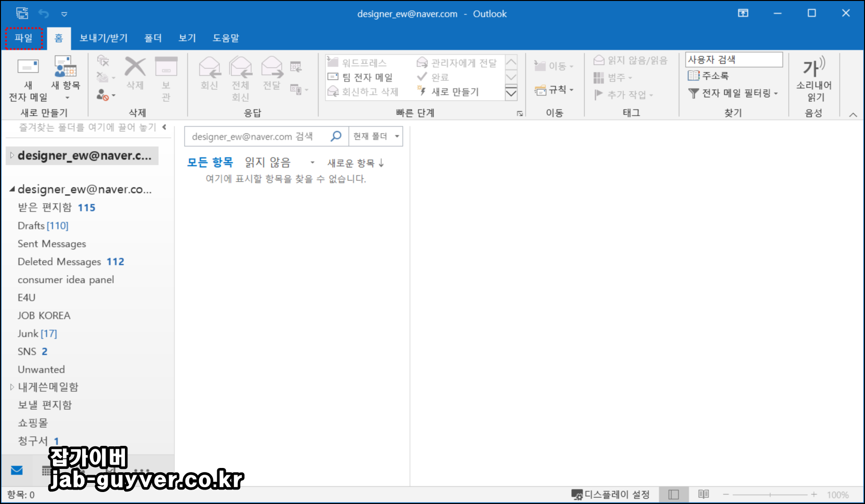Switch to Reading view icon

704,494
